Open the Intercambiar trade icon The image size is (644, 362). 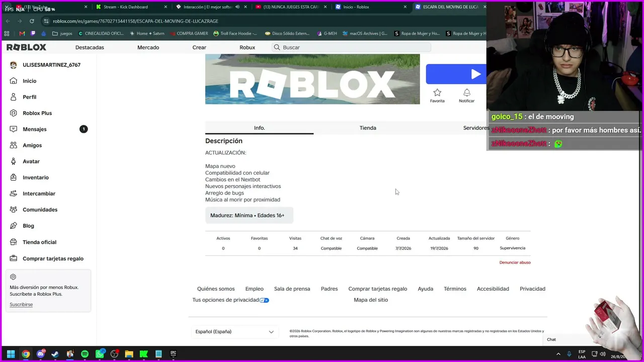13,194
